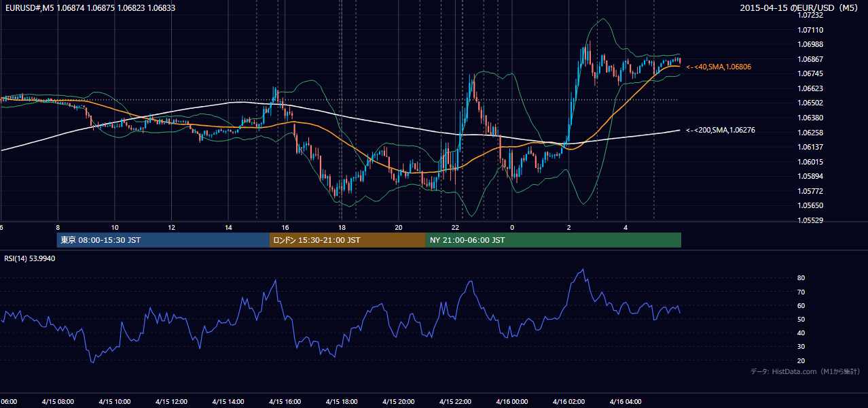Click the 4/15 16:00 time label
Viewport: 868px width, 408px height.
pos(285,402)
